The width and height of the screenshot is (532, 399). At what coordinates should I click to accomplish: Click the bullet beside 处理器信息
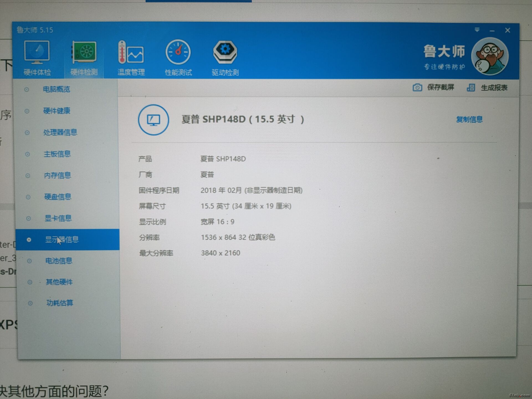27,133
